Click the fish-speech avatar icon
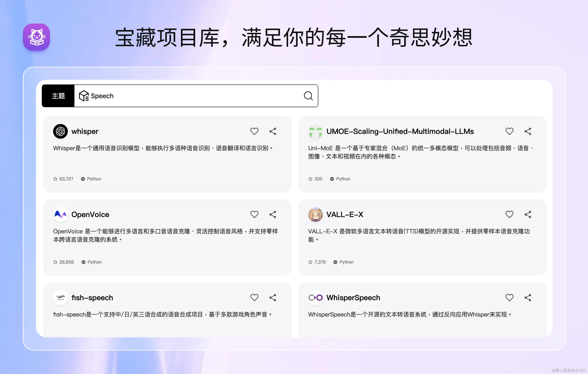The height and width of the screenshot is (374, 588). 60,297
